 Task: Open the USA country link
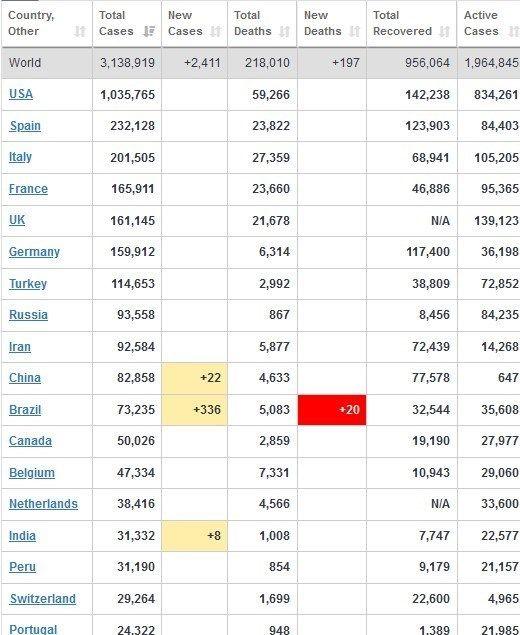(21, 94)
